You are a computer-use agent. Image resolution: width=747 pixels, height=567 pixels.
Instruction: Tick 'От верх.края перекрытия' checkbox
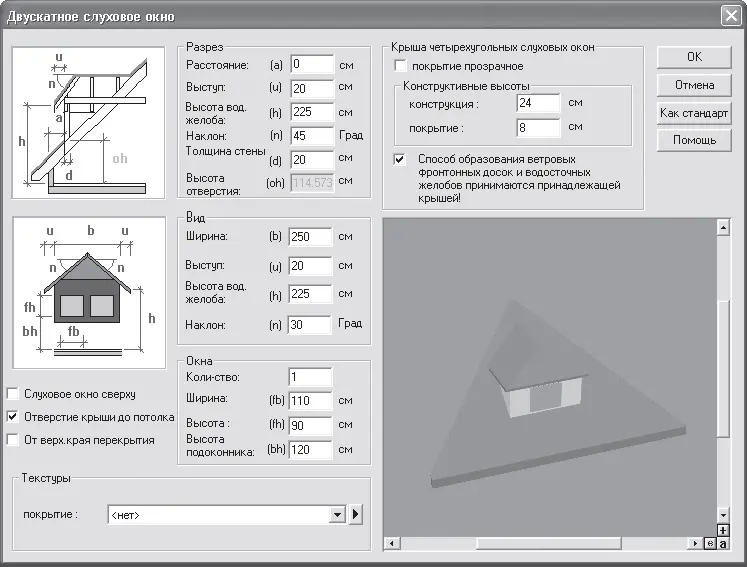tap(13, 440)
